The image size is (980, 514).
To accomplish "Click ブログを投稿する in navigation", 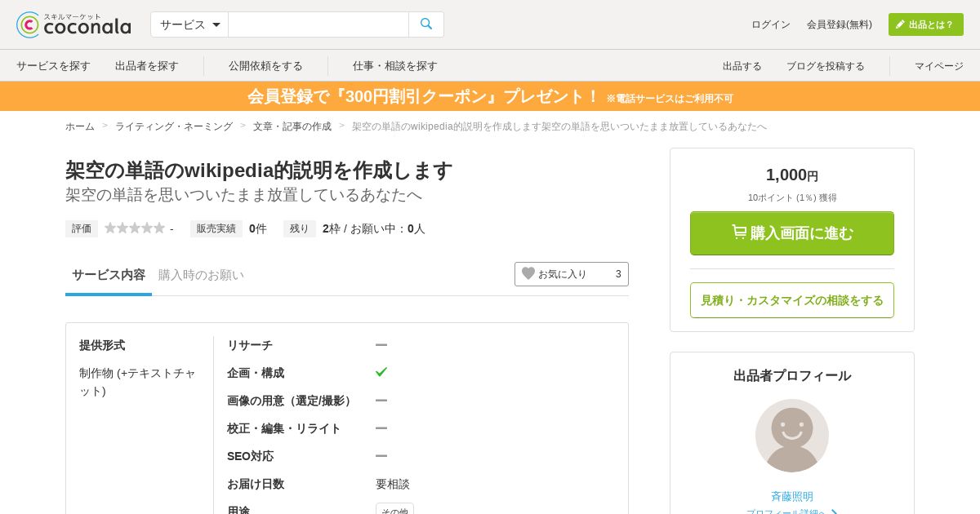I will tap(826, 66).
